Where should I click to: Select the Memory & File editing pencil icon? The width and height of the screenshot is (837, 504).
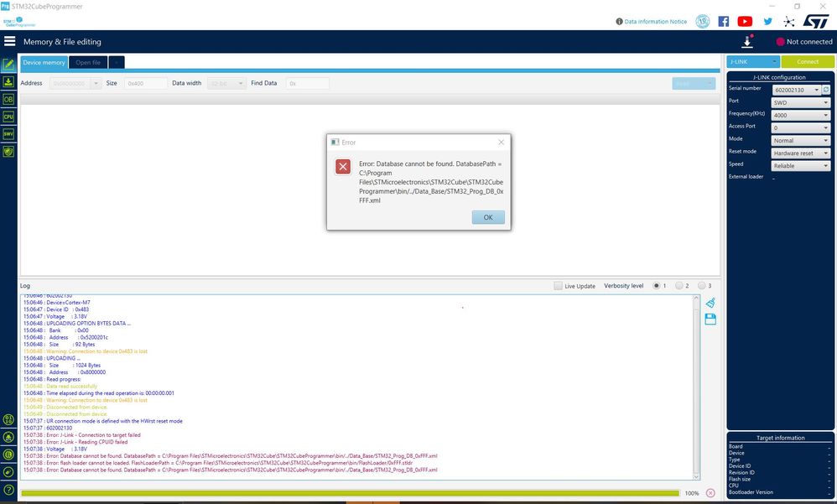(x=8, y=65)
